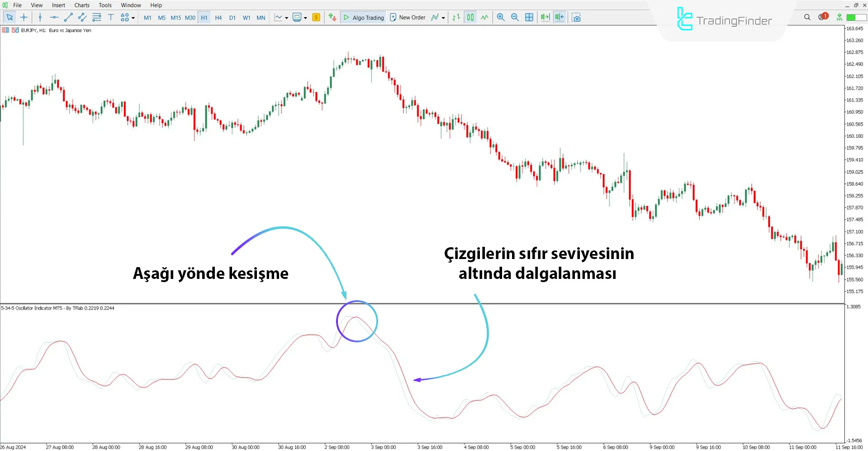868x451 pixels.
Task: Switch timeframe to H4
Action: [x=218, y=17]
